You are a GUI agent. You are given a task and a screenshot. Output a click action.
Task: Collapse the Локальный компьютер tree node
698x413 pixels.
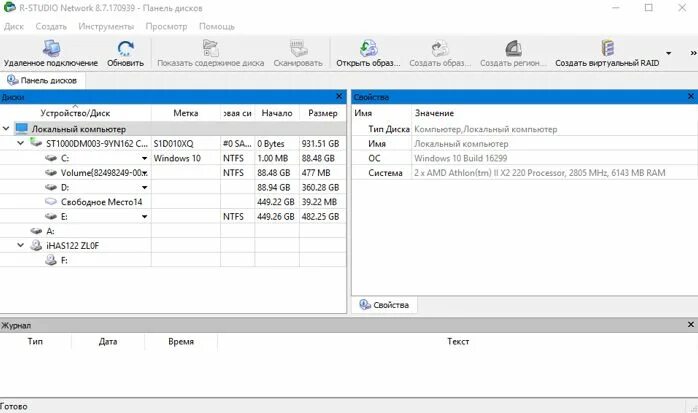(6, 129)
